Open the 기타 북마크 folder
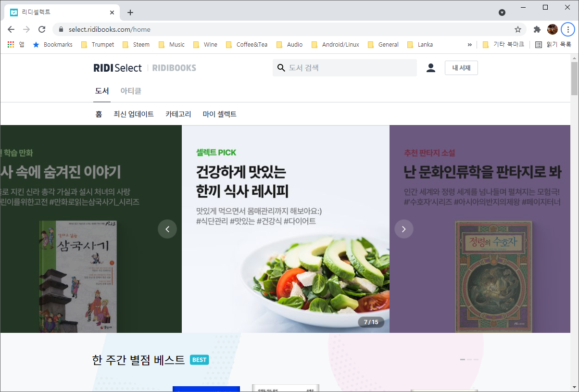This screenshot has width=579, height=392. point(503,44)
